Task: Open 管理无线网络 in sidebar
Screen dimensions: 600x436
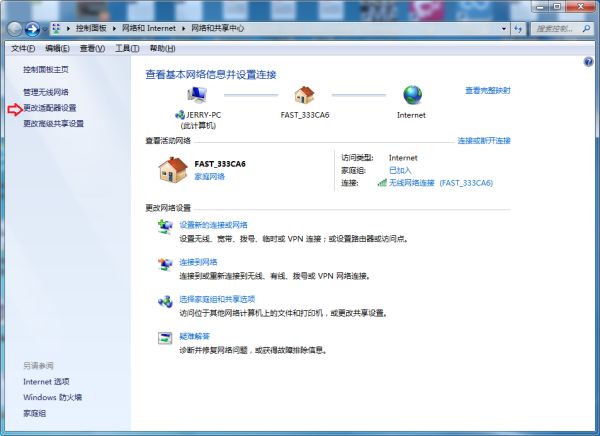Action: 46,92
